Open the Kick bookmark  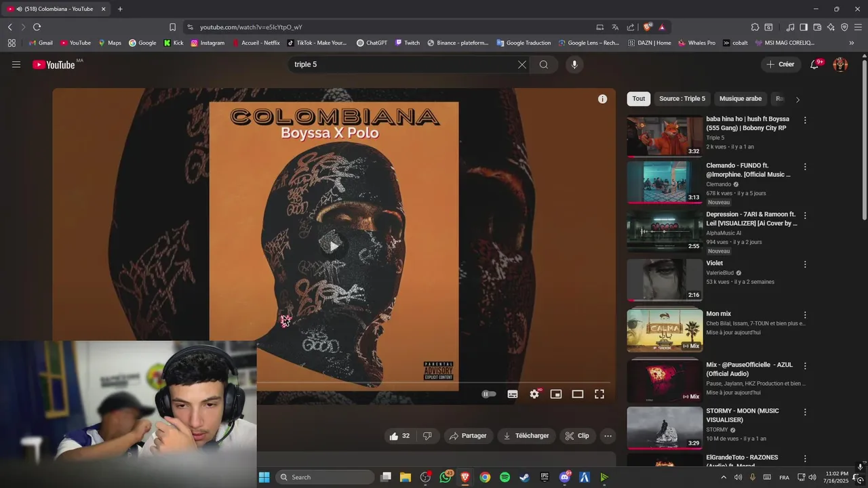(173, 43)
